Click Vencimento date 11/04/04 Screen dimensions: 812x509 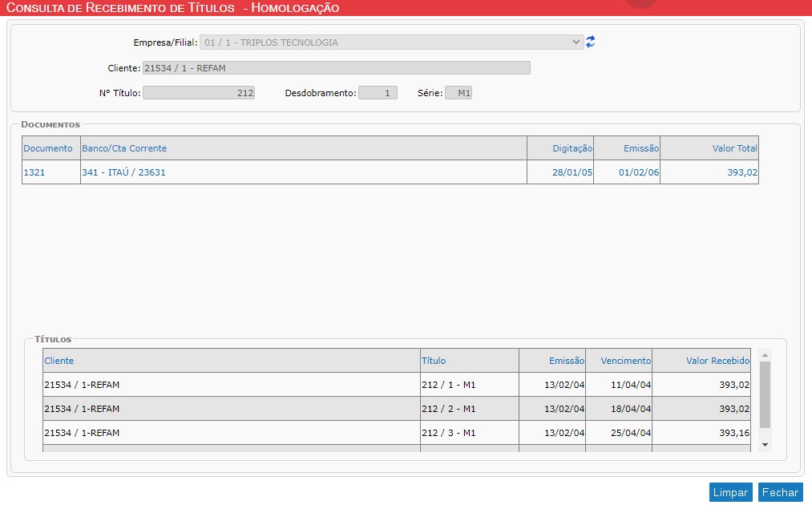[631, 385]
